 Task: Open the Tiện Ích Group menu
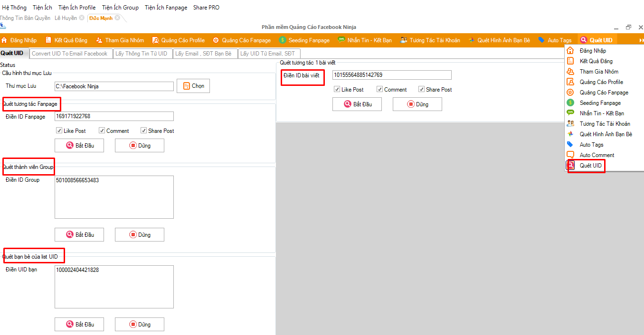click(120, 8)
